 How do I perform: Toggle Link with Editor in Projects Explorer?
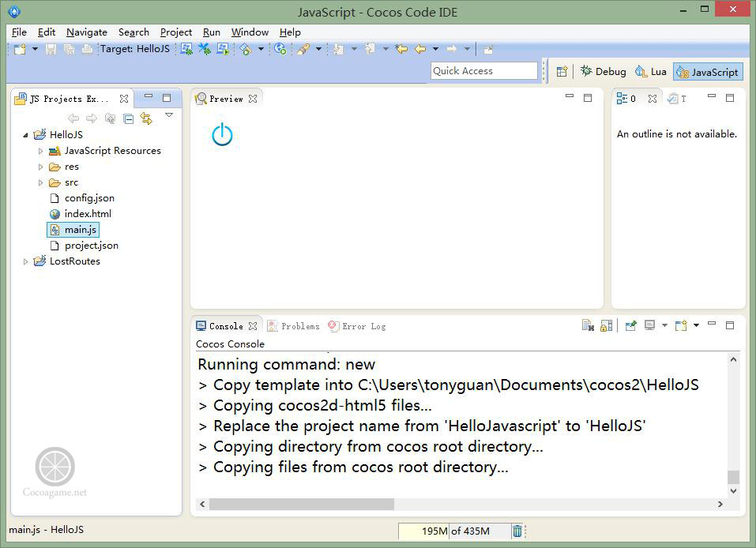(146, 118)
